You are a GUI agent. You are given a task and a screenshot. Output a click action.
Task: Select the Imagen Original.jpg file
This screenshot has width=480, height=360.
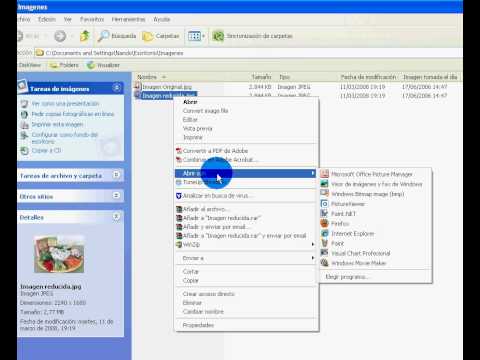167,87
